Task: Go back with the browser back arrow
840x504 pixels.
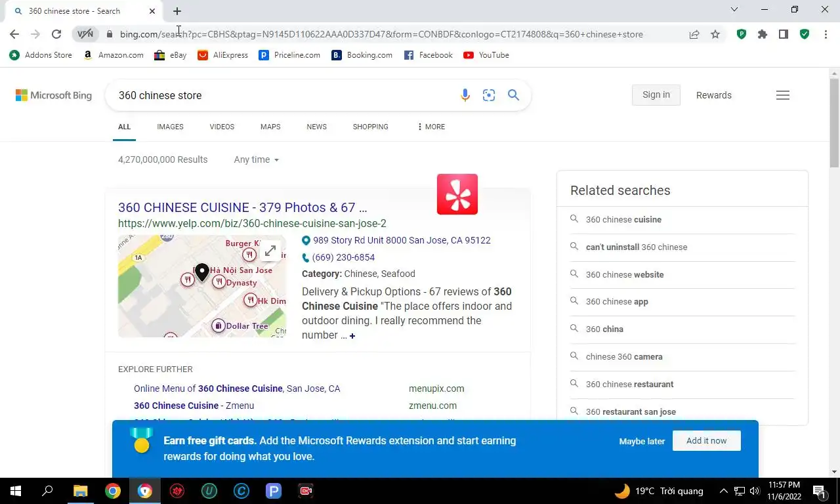Action: click(x=14, y=34)
